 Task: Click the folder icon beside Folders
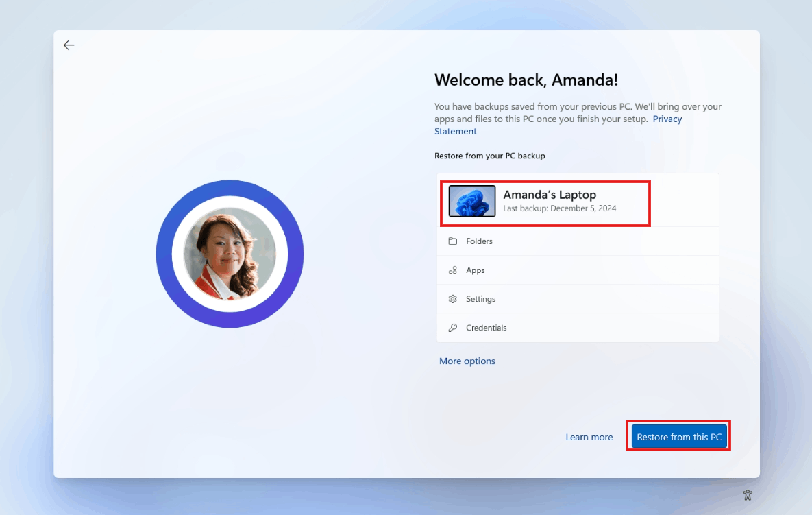tap(453, 241)
